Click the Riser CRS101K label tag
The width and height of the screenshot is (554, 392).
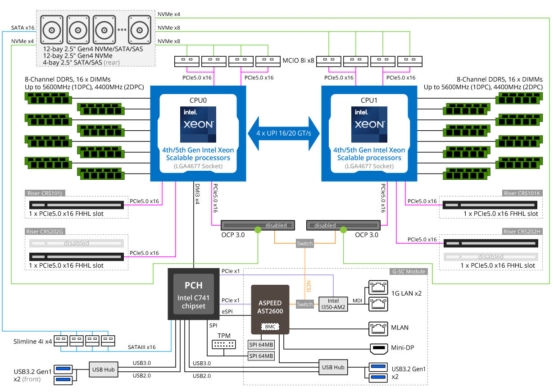pyautogui.click(x=522, y=193)
